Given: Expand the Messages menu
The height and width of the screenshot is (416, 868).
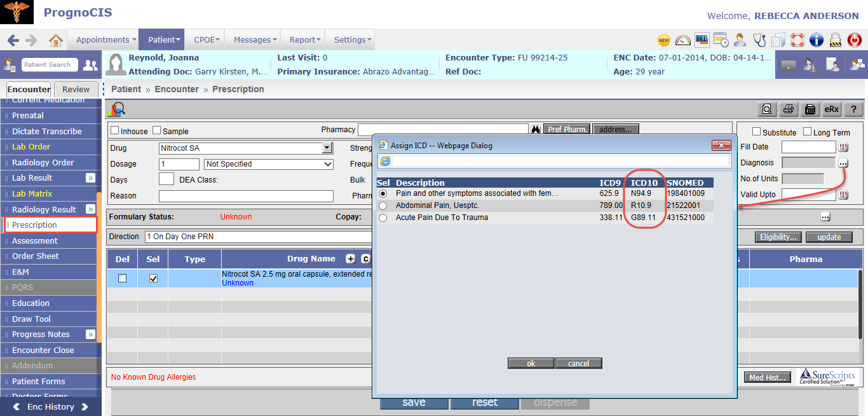Looking at the screenshot, I should 253,39.
